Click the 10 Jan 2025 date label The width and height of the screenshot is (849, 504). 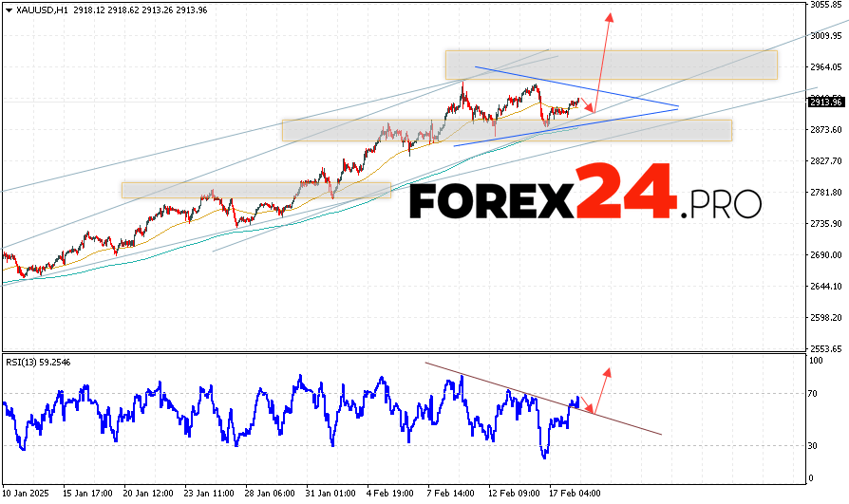[x=26, y=494]
